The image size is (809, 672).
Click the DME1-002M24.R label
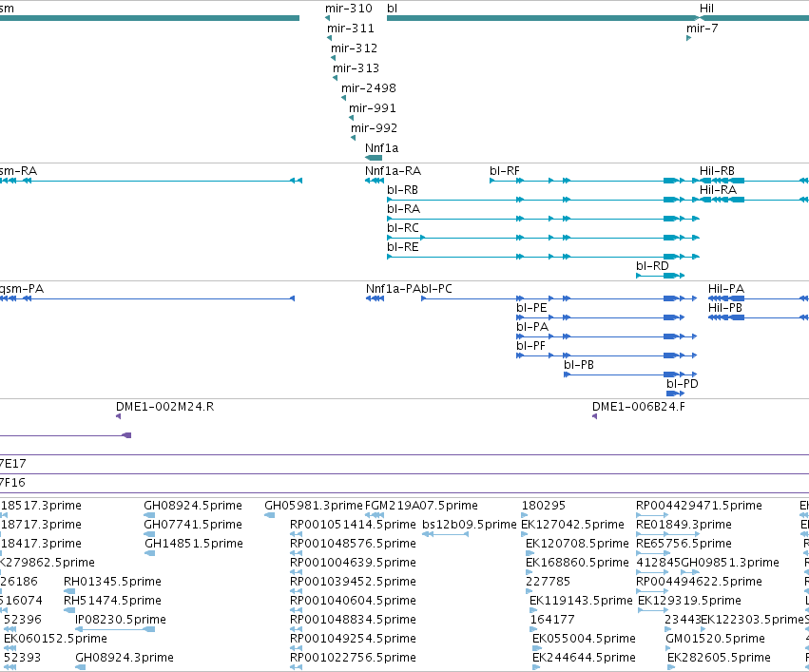(x=165, y=407)
